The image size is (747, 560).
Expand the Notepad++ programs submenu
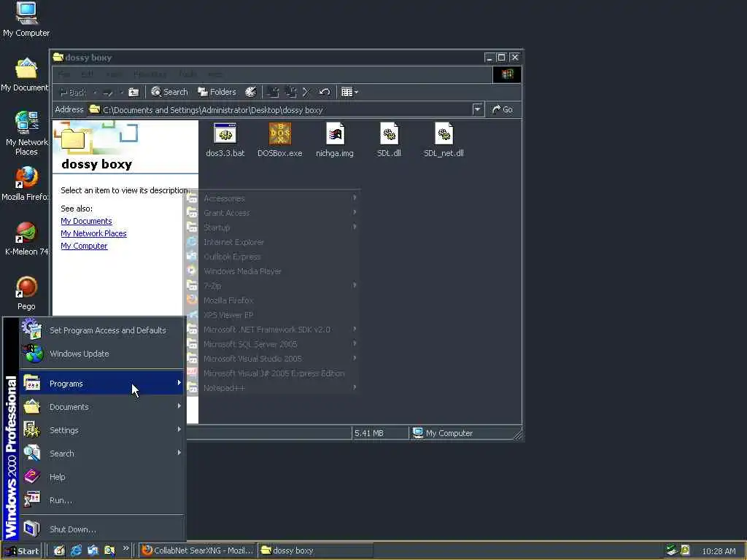click(271, 388)
